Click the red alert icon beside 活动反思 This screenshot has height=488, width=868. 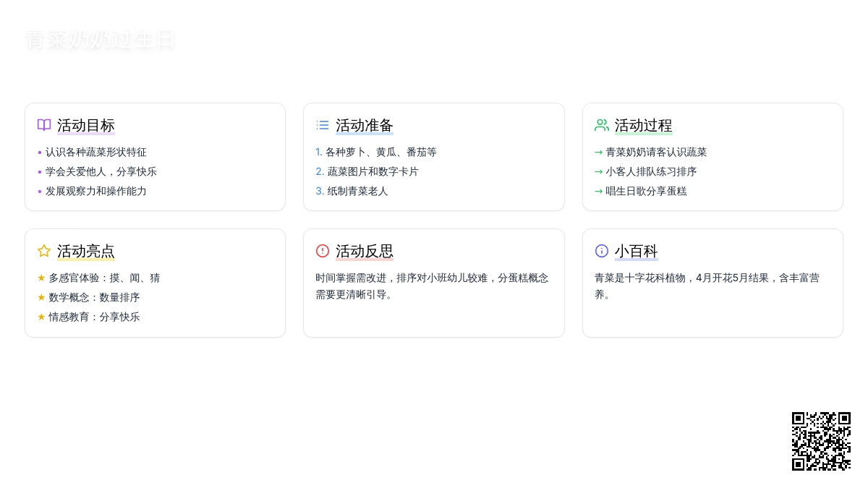(x=323, y=251)
